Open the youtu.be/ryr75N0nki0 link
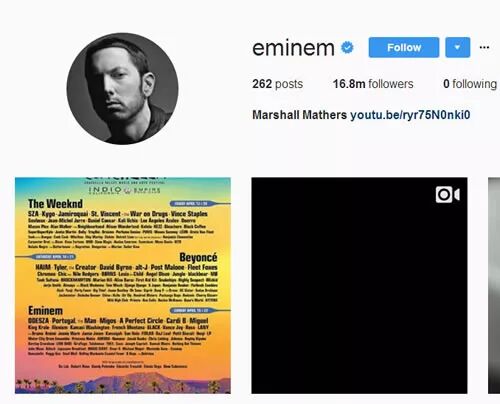 click(x=410, y=115)
